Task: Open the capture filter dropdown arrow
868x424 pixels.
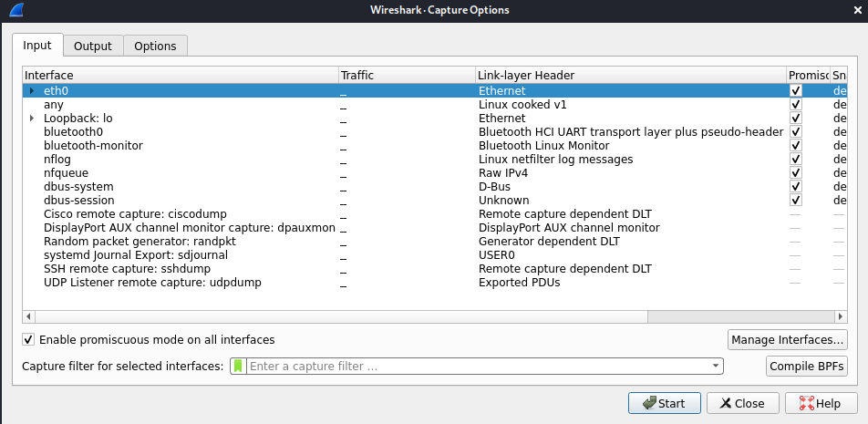Action: (715, 366)
